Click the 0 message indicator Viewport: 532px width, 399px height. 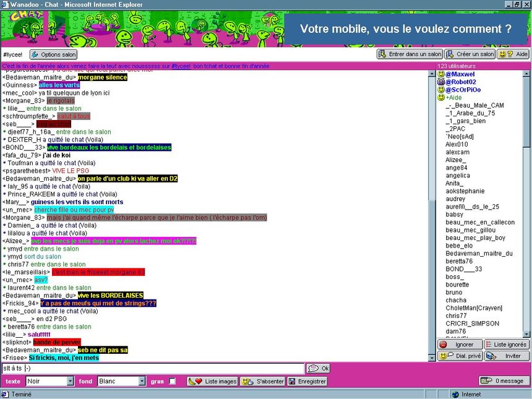504,381
